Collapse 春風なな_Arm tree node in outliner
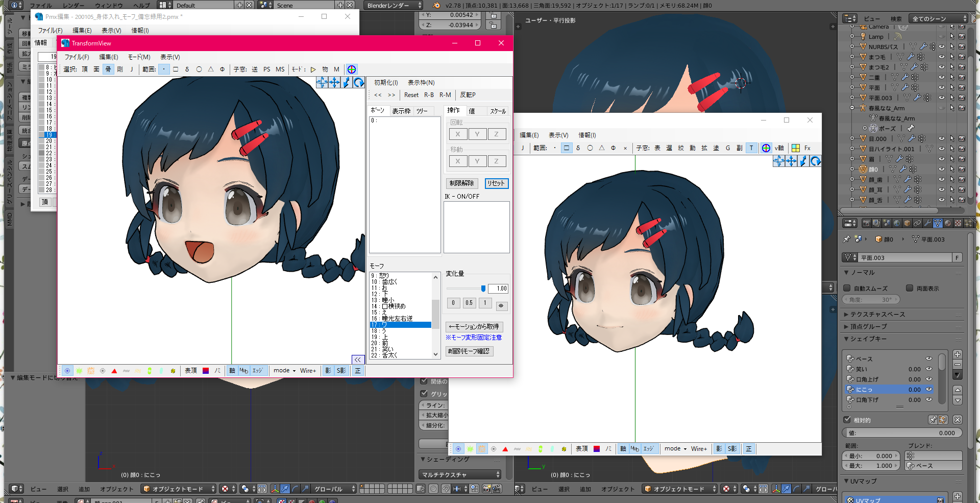The width and height of the screenshot is (980, 503). [852, 108]
